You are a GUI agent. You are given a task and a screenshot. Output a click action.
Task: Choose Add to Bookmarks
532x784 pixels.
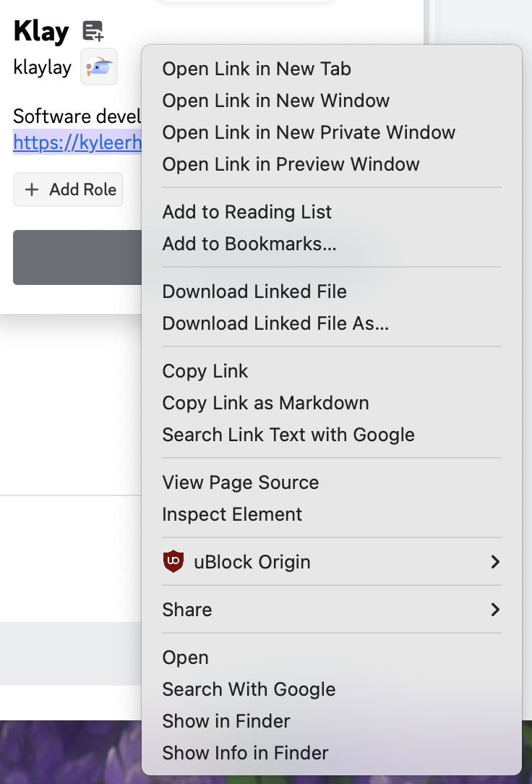pos(249,244)
